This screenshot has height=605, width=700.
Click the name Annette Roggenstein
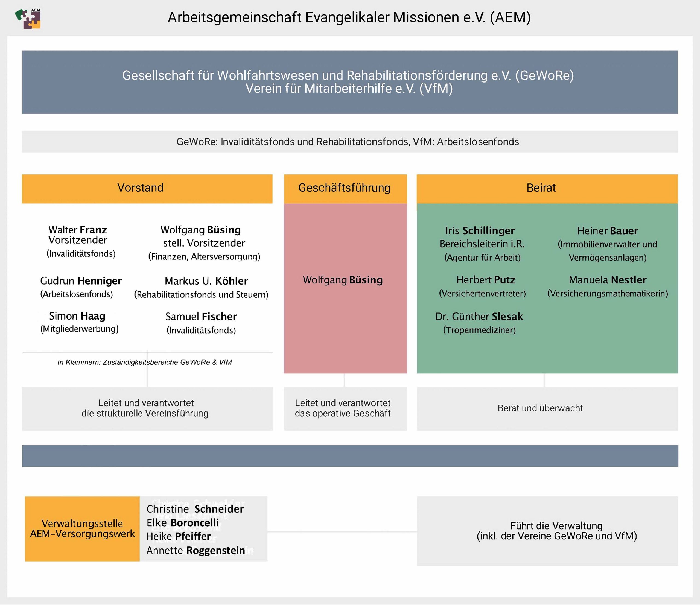click(x=196, y=550)
